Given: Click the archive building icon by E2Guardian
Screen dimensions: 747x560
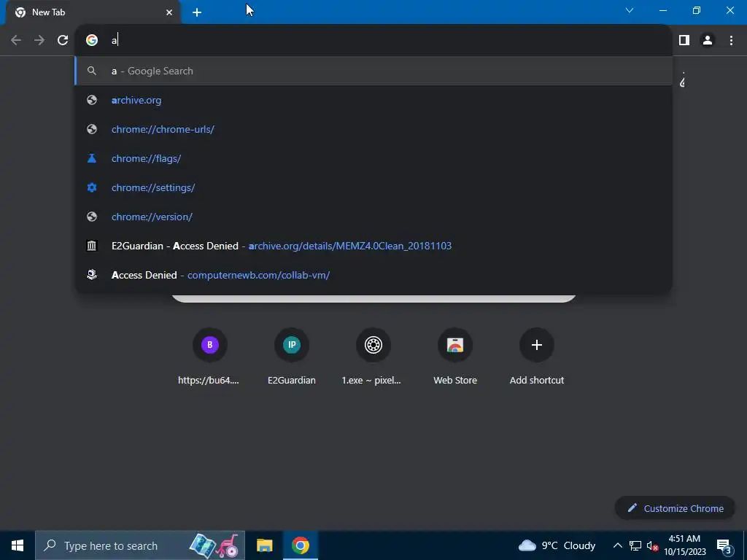Looking at the screenshot, I should click(92, 246).
